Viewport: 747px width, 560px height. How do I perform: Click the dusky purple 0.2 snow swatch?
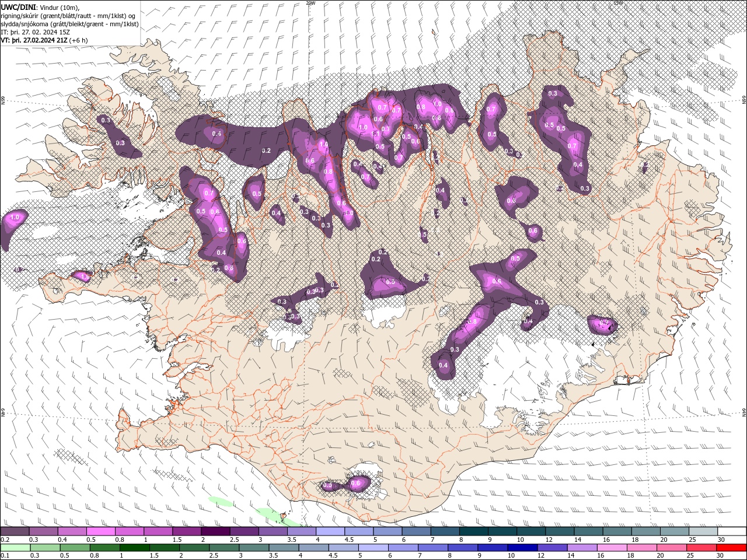click(x=15, y=531)
